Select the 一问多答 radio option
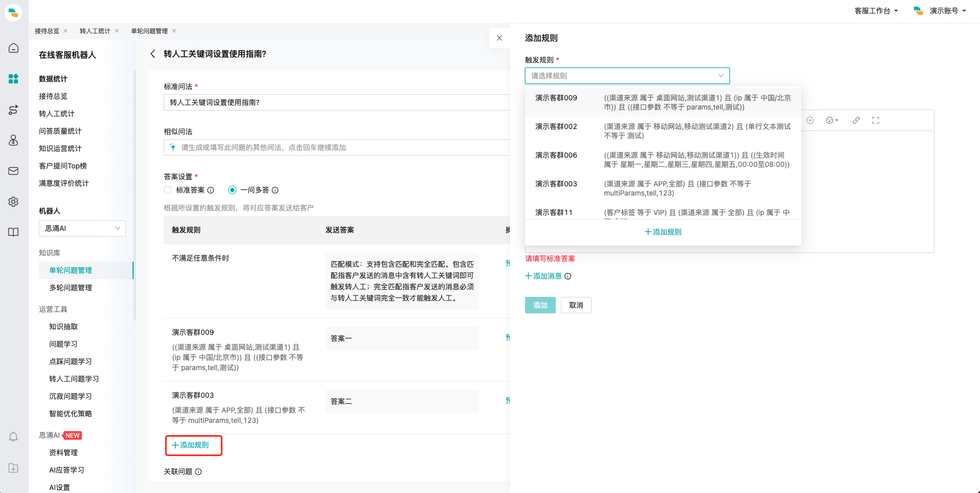This screenshot has height=493, width=980. click(232, 190)
